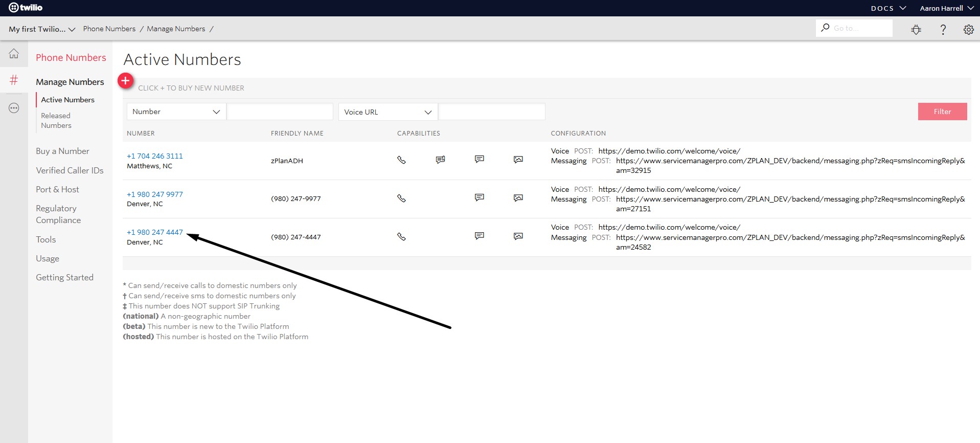The image size is (980, 443).
Task: Select the hash Phone Numbers sidebar icon
Action: pos(14,80)
